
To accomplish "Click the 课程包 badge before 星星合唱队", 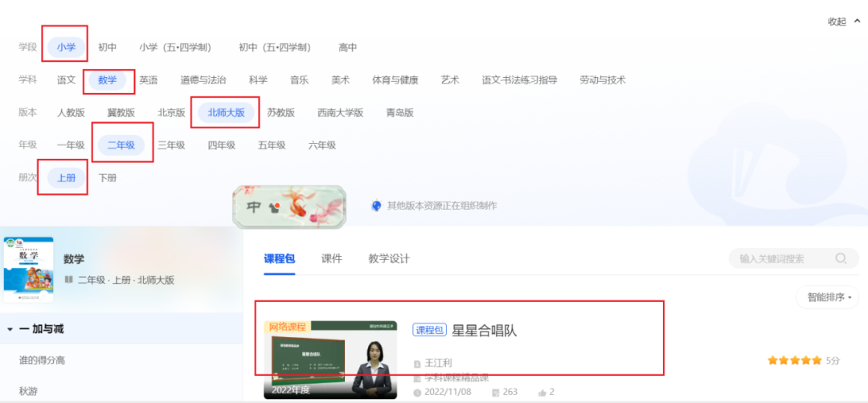I will click(x=429, y=330).
